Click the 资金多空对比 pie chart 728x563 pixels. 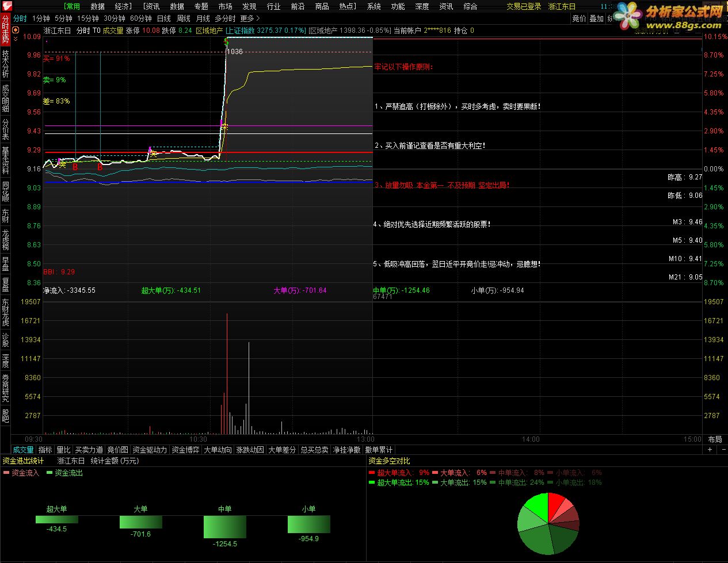(548, 523)
